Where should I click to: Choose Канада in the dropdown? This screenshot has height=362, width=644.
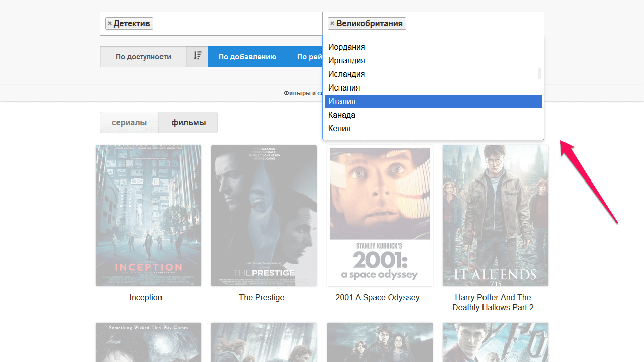[433, 115]
